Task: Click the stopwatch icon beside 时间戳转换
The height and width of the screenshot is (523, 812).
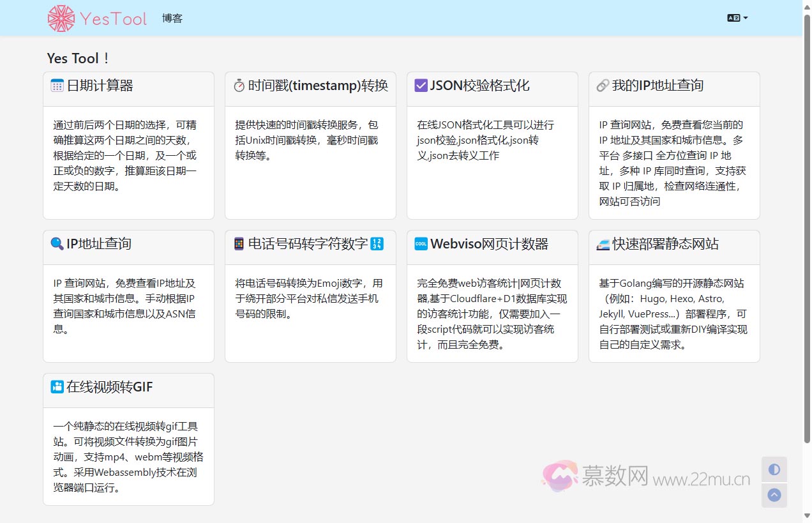Action: click(239, 86)
